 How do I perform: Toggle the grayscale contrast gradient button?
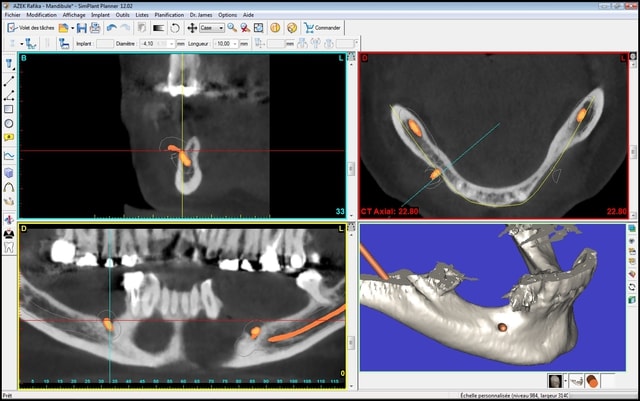pyautogui.click(x=158, y=28)
